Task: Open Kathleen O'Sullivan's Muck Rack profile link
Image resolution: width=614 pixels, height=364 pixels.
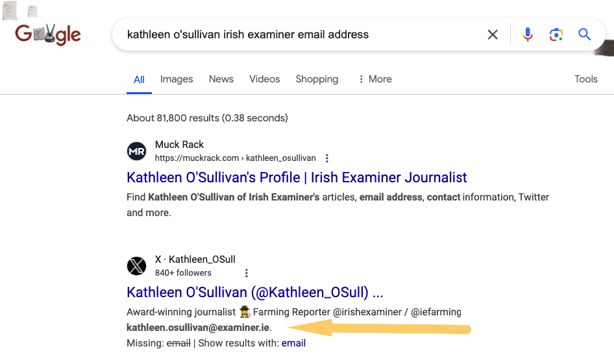Action: click(x=297, y=178)
